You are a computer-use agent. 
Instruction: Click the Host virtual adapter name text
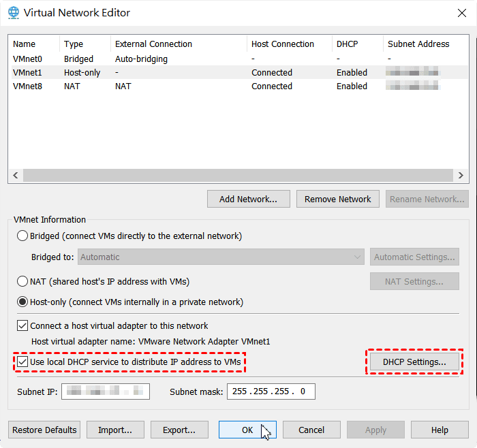[151, 342]
